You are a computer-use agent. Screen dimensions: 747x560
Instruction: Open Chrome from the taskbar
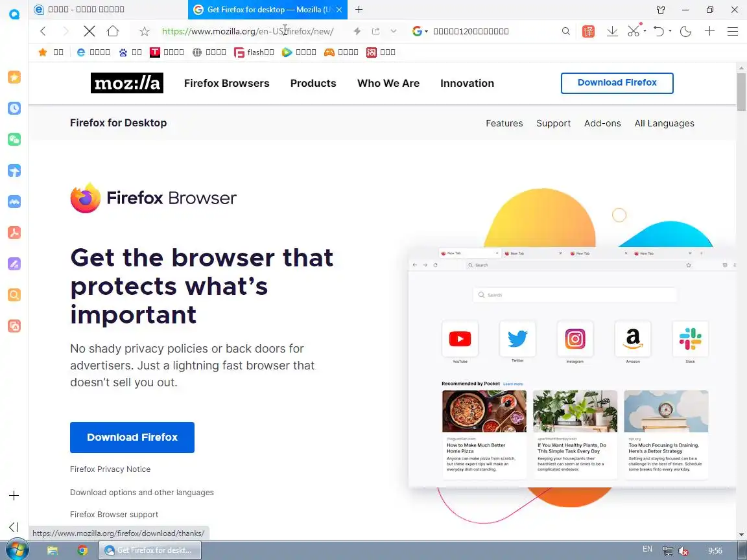82,550
